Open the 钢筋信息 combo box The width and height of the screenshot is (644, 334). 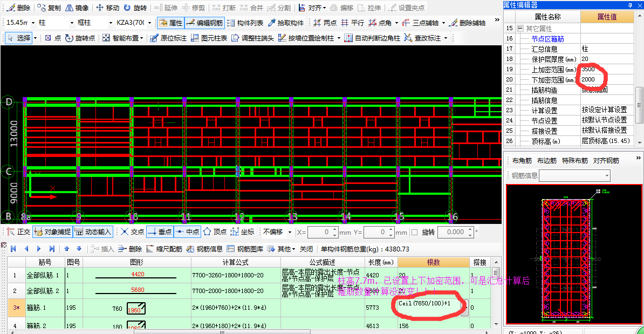(x=574, y=176)
